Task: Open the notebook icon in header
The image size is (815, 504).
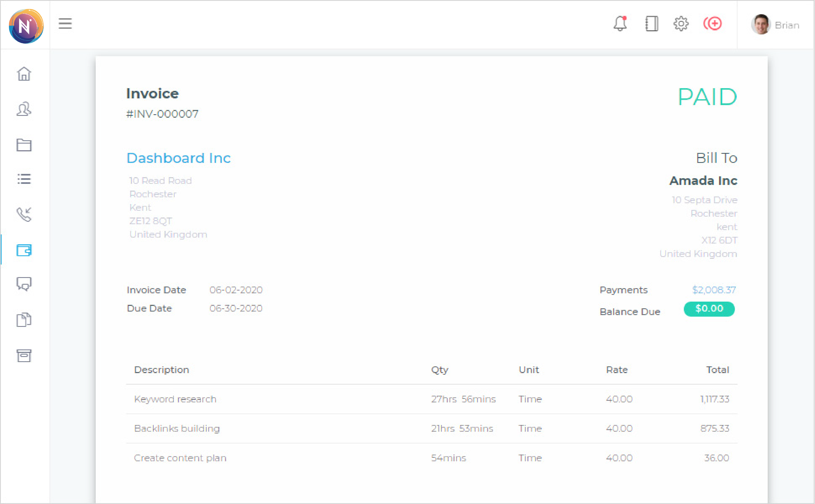Action: [651, 24]
